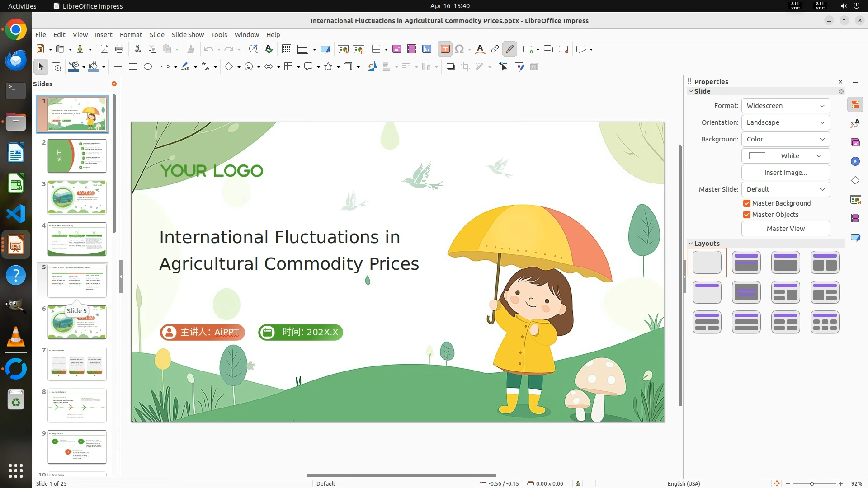Click the Insert Table icon
The image size is (868, 488).
coord(376,49)
